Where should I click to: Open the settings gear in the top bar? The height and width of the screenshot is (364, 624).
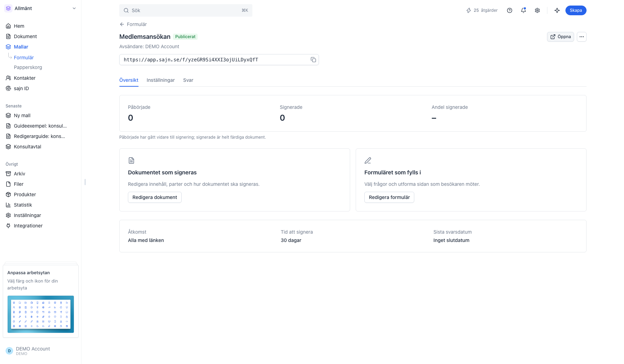(x=537, y=10)
